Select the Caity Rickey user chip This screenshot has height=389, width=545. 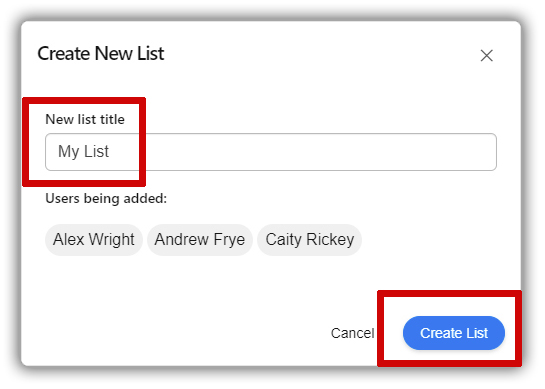tap(310, 240)
